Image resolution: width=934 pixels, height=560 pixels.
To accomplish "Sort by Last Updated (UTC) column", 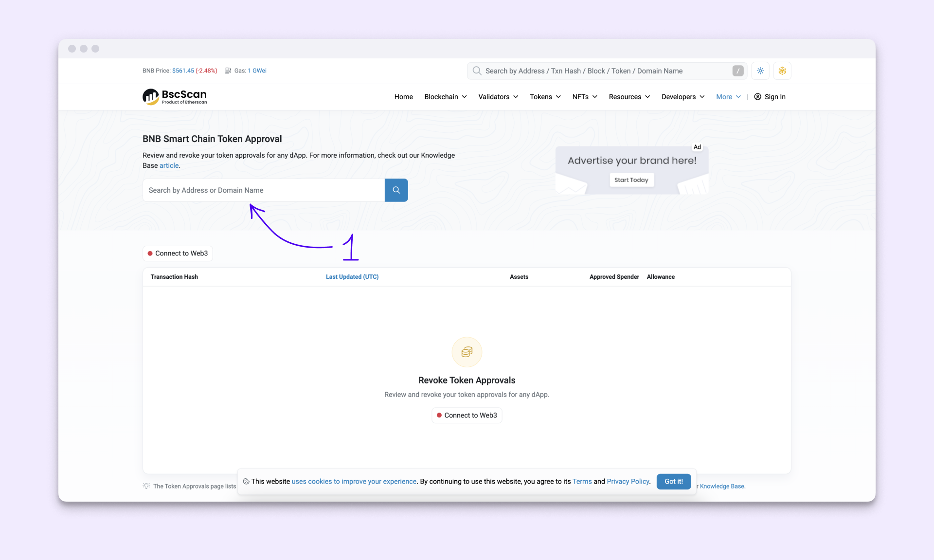I will click(352, 277).
